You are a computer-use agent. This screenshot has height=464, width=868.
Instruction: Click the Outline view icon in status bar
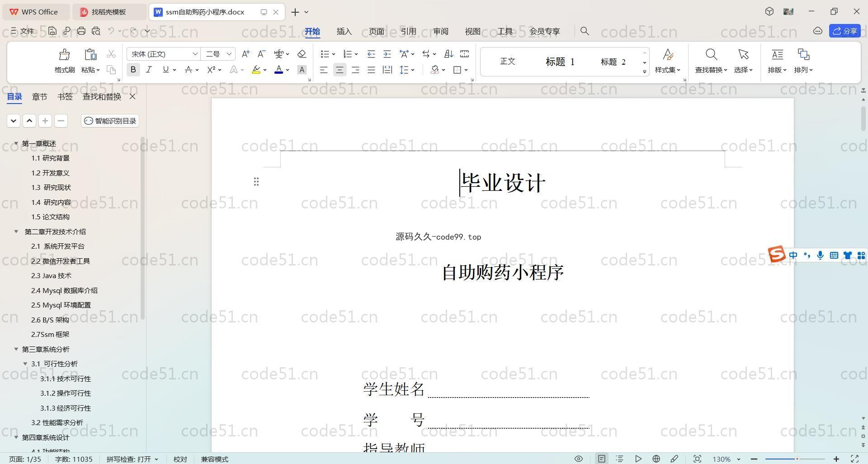(x=619, y=459)
